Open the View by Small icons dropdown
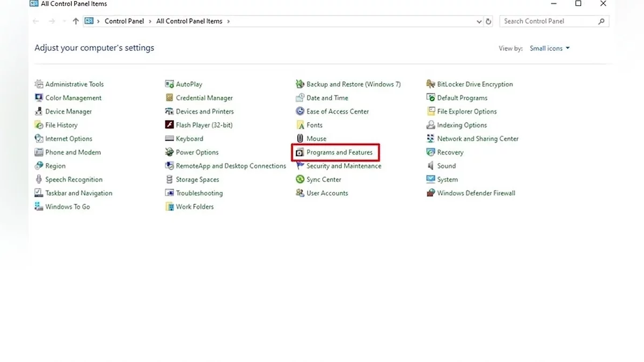Image resolution: width=644 pixels, height=362 pixels. [x=550, y=48]
